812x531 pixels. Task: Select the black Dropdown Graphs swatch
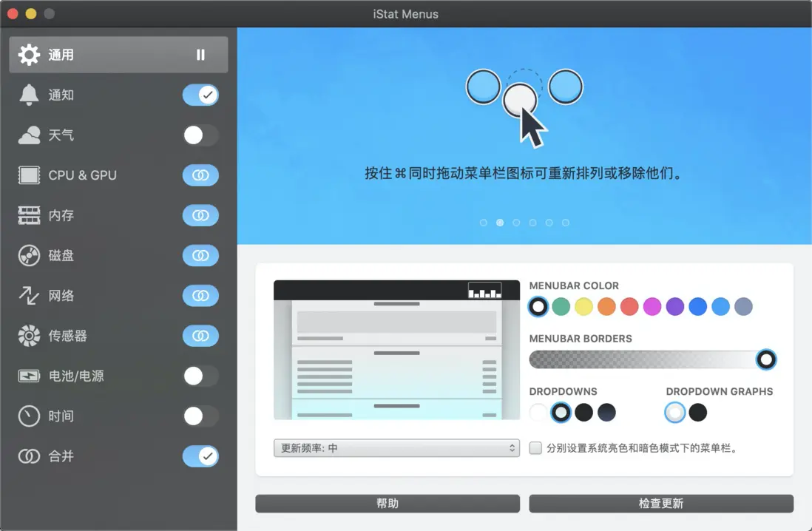click(x=697, y=413)
